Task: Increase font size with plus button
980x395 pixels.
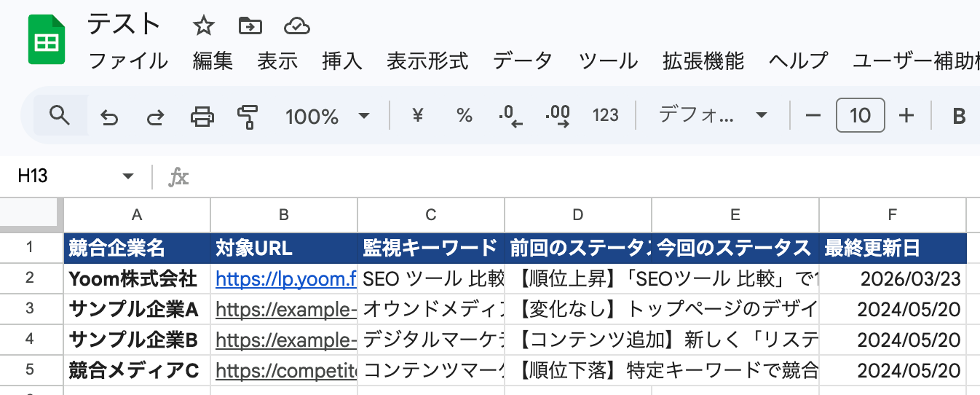Action: pyautogui.click(x=906, y=115)
